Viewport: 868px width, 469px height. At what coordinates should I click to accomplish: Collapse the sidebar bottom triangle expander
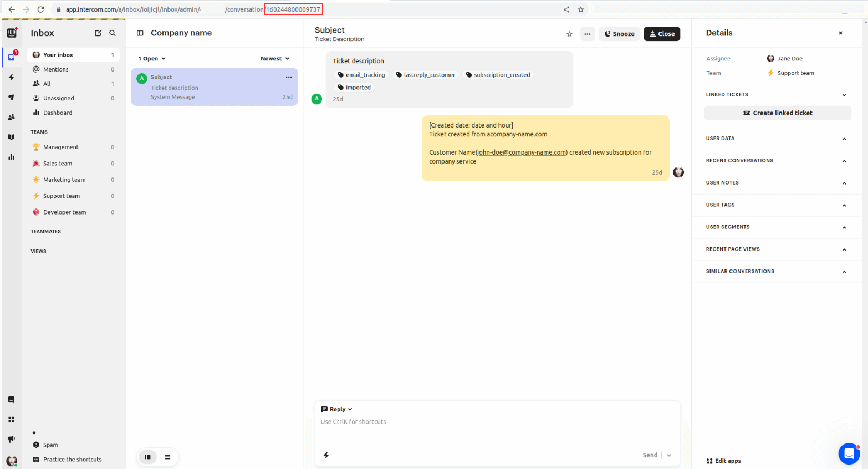(x=34, y=433)
